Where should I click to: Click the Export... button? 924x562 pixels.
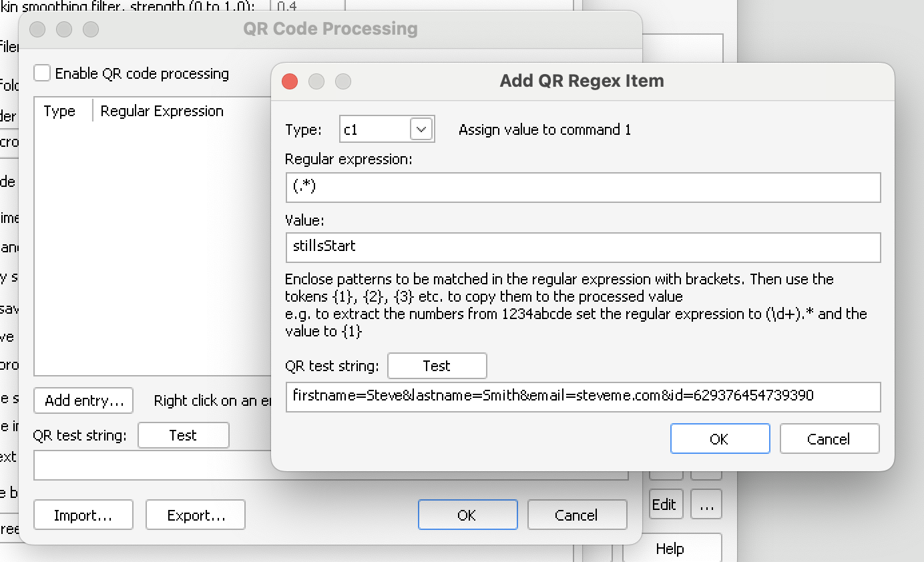point(196,515)
